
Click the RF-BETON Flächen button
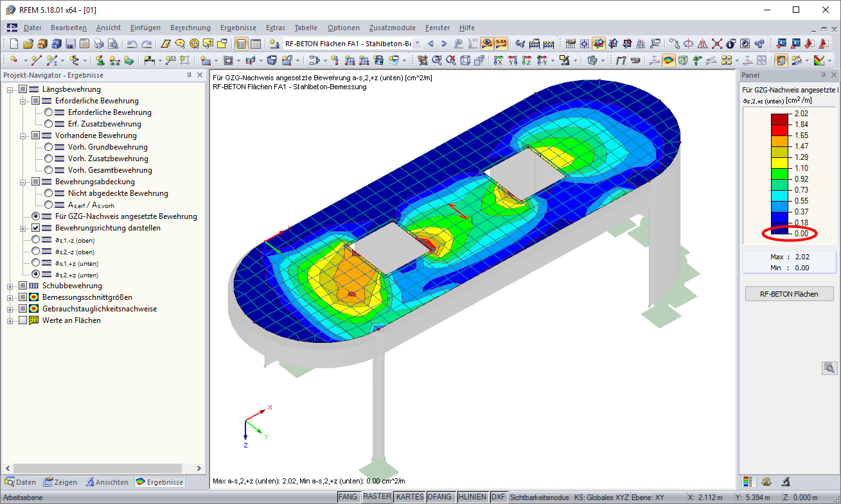click(x=789, y=293)
